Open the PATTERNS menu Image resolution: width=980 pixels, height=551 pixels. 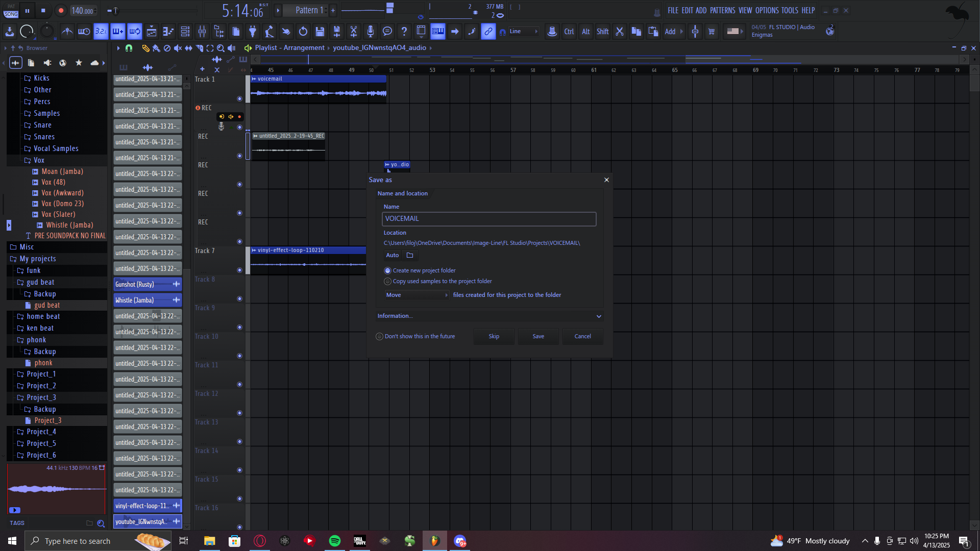click(722, 10)
